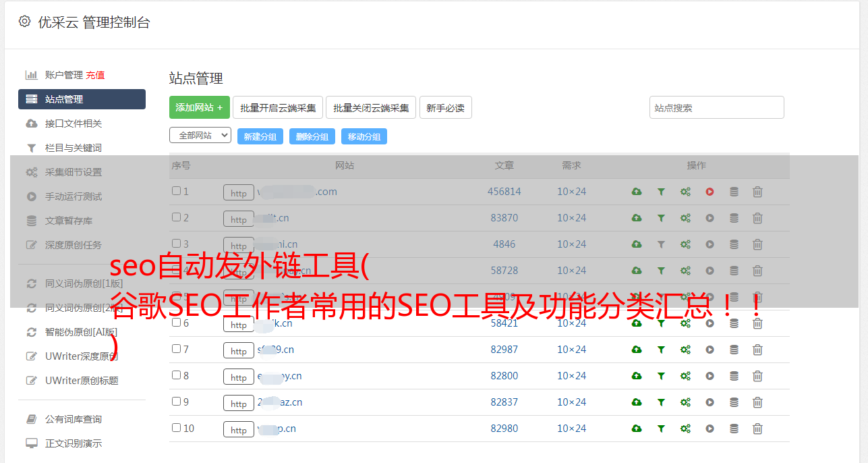Click the 移动分组 button
868x463 pixels.
[x=364, y=136]
